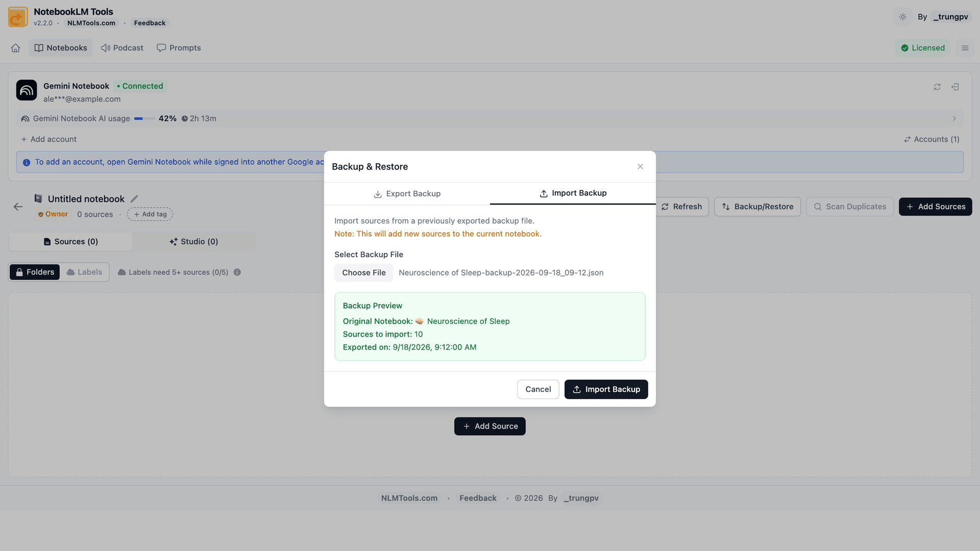Click the Gemini Notebook AI usage progress bar
Viewport: 980px width, 551px height.
click(x=144, y=119)
